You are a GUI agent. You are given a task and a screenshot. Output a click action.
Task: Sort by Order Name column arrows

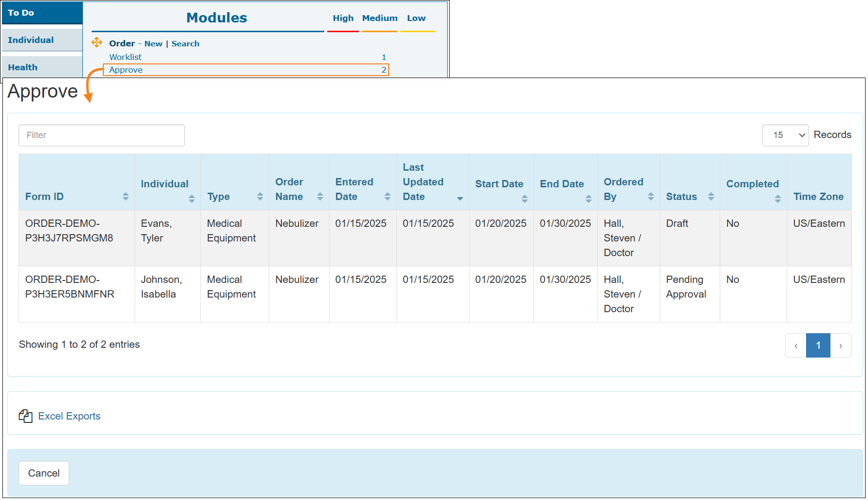(x=320, y=197)
